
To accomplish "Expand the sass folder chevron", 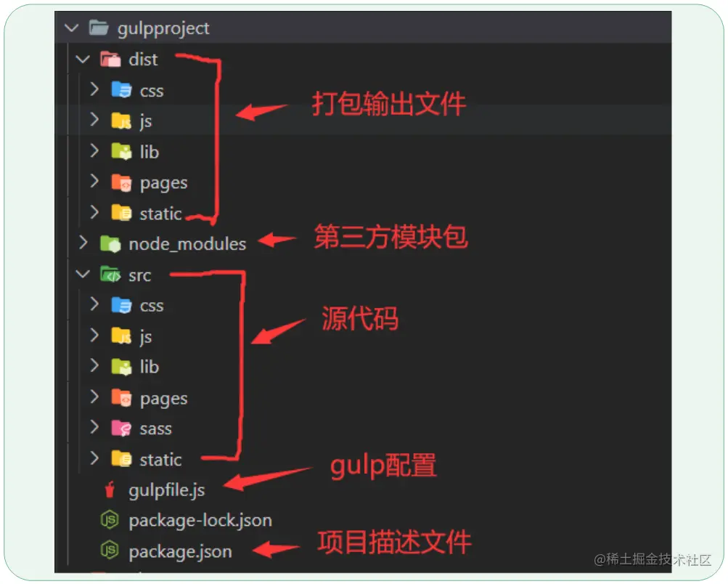I will click(x=94, y=426).
